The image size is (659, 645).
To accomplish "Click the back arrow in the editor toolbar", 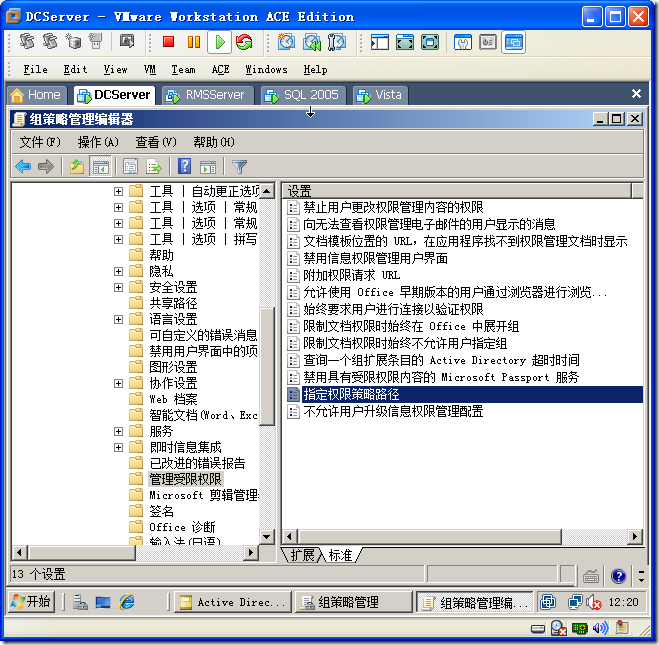I will (23, 167).
